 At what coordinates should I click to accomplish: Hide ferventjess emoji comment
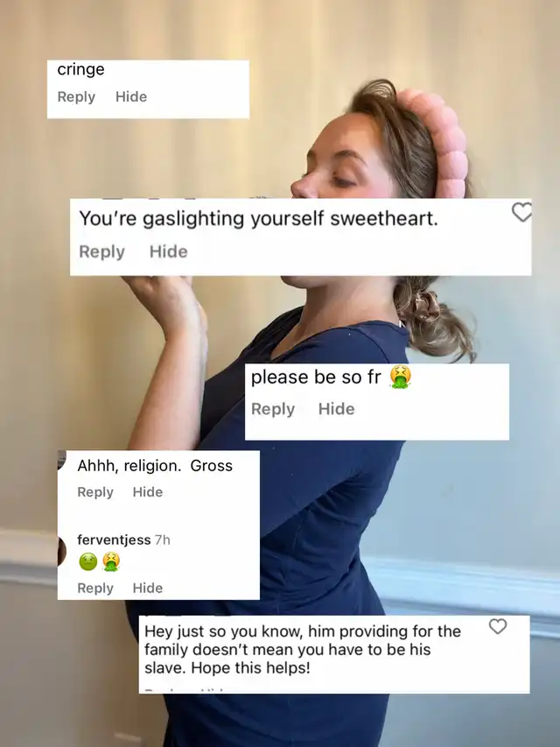(x=148, y=588)
